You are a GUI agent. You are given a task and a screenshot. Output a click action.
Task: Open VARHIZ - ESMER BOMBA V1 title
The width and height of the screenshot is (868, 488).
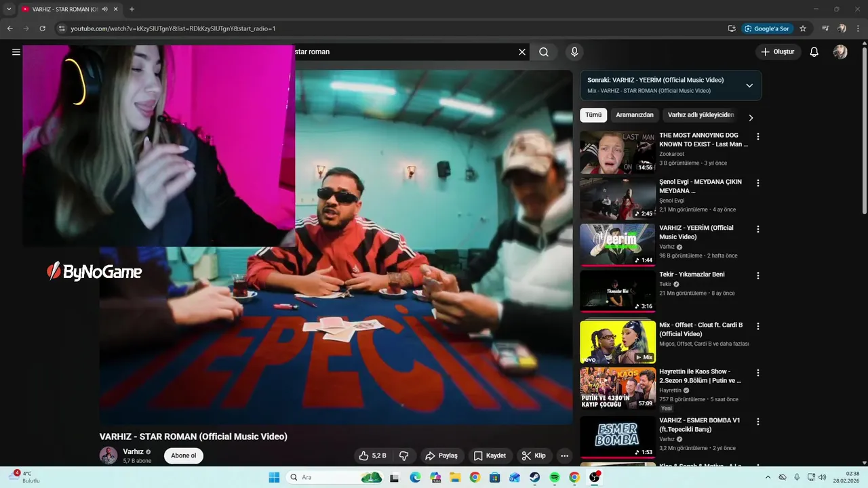click(x=700, y=425)
